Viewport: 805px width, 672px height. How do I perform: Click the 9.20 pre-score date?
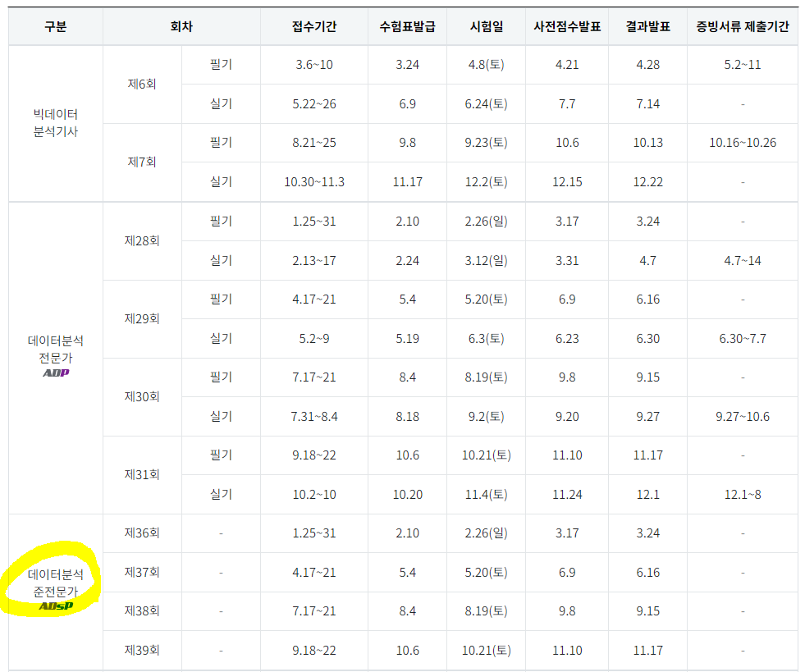point(567,416)
